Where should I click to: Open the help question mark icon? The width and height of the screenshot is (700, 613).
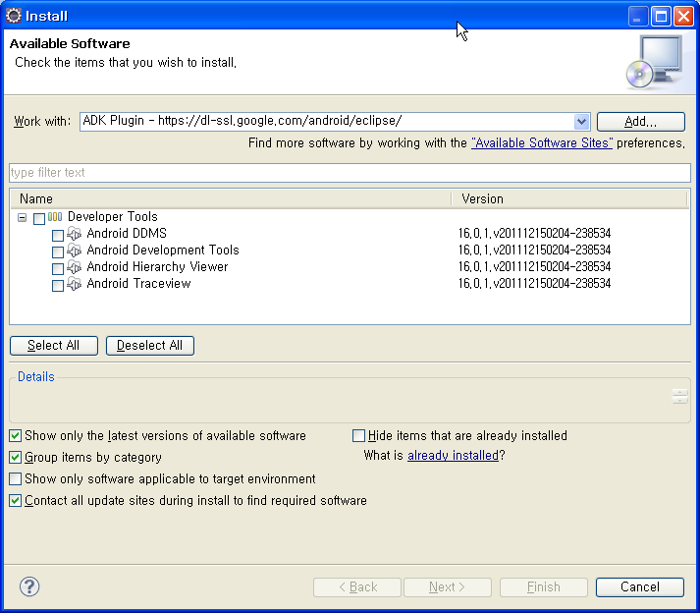[29, 586]
